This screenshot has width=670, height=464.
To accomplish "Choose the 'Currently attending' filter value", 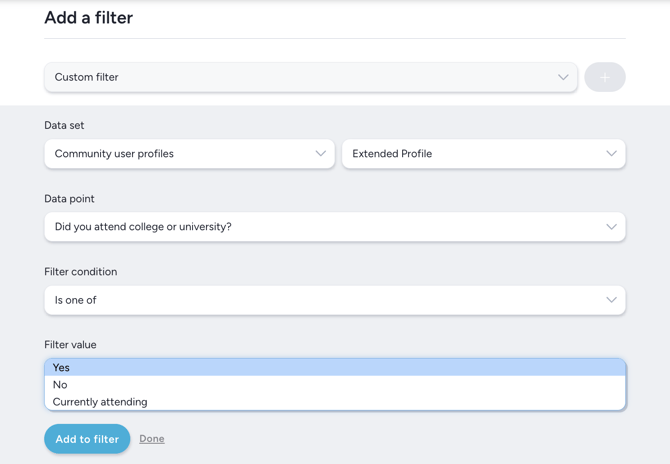I will tap(100, 402).
